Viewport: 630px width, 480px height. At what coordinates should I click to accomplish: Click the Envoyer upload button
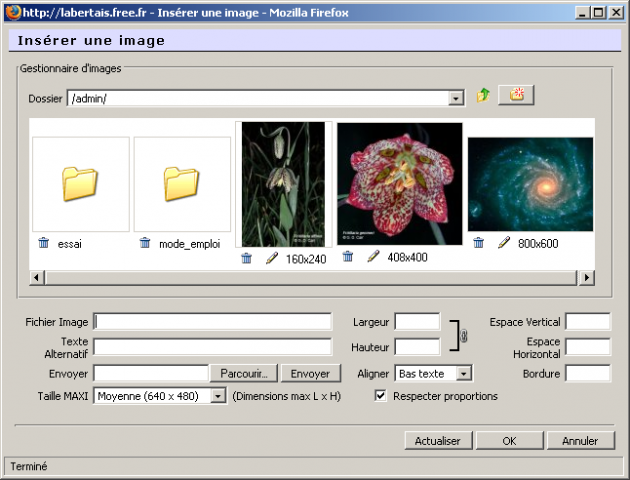(x=310, y=374)
